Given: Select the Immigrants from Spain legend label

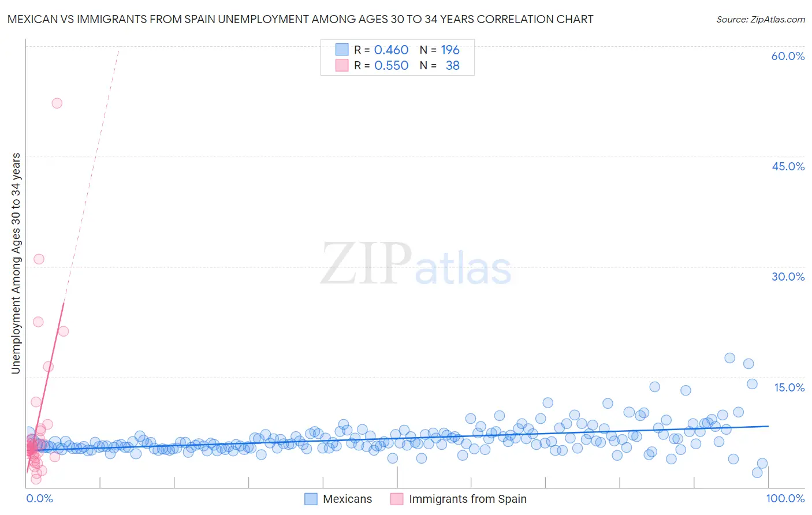Looking at the screenshot, I should coord(468,499).
